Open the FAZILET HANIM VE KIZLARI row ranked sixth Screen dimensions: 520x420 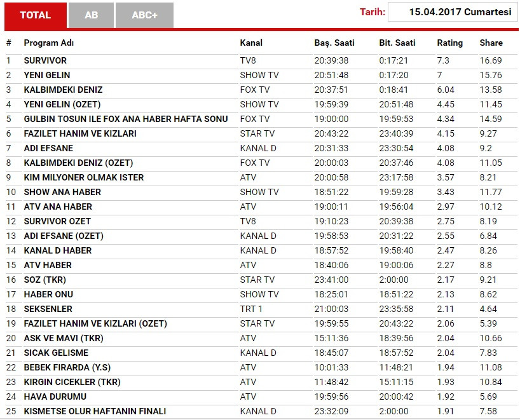click(x=80, y=134)
